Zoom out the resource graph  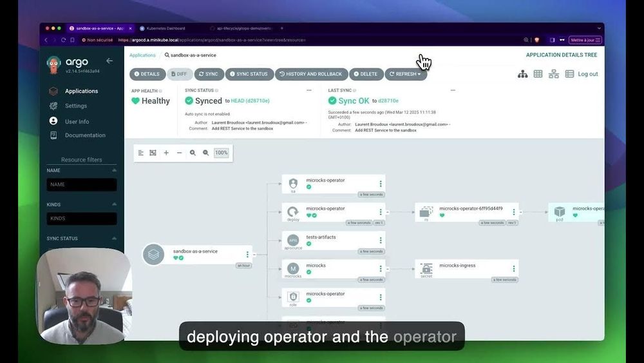[206, 153]
